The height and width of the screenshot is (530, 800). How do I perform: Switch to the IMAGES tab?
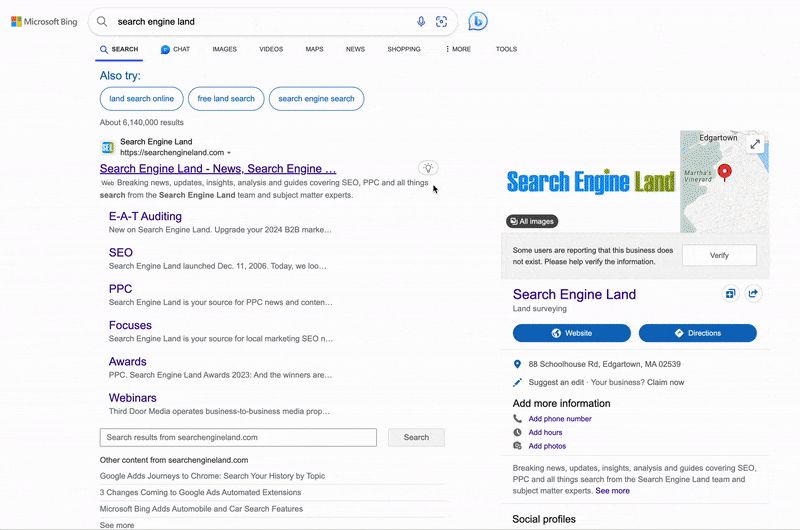coord(224,49)
